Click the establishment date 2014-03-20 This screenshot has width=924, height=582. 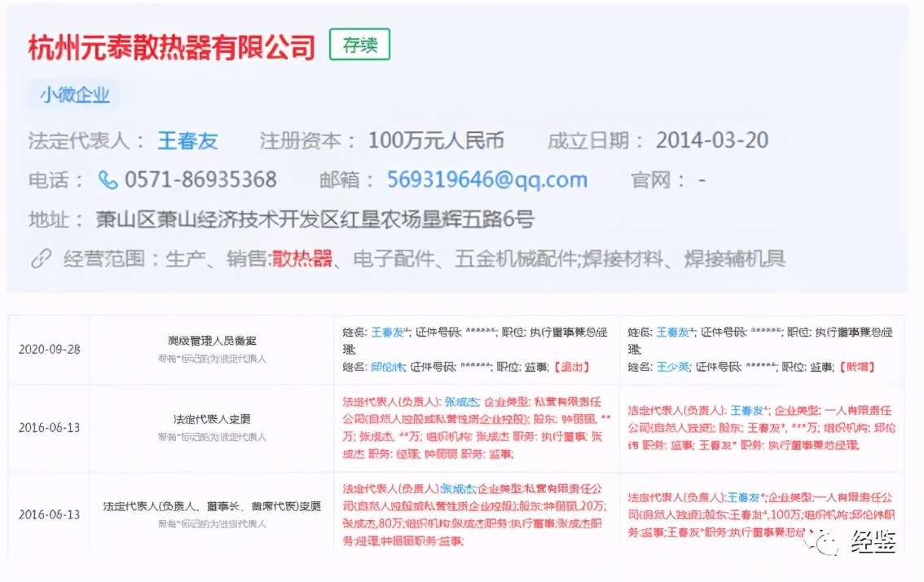coord(713,140)
